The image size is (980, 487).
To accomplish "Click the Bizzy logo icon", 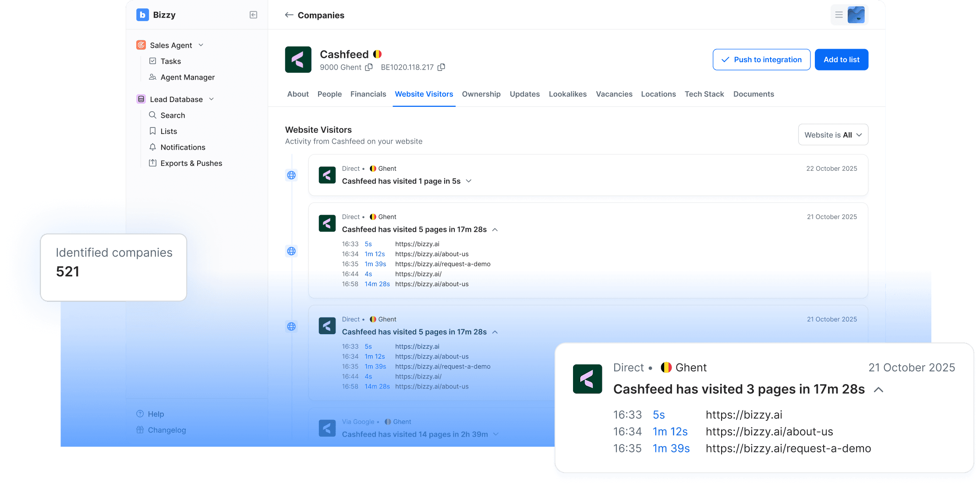I will tap(142, 15).
